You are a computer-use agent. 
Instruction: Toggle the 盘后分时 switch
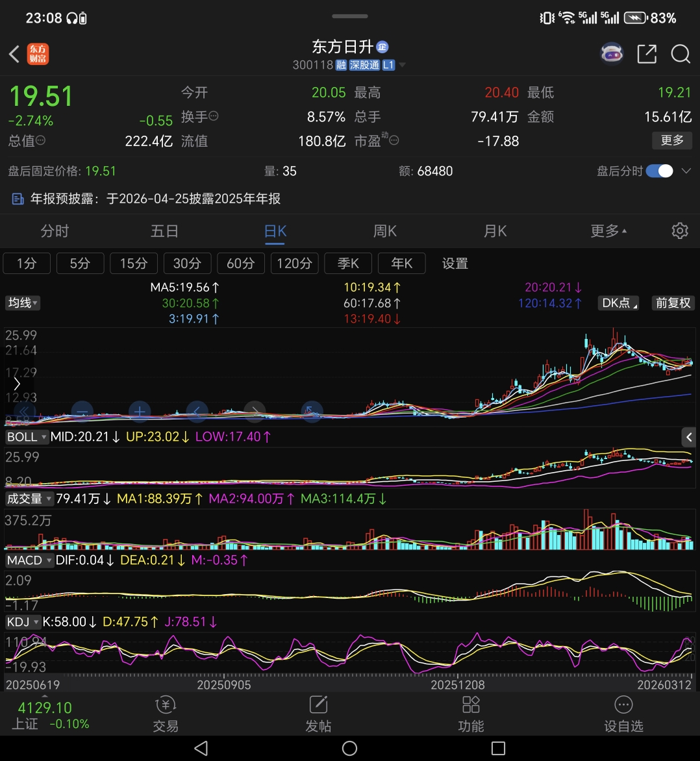(x=659, y=171)
